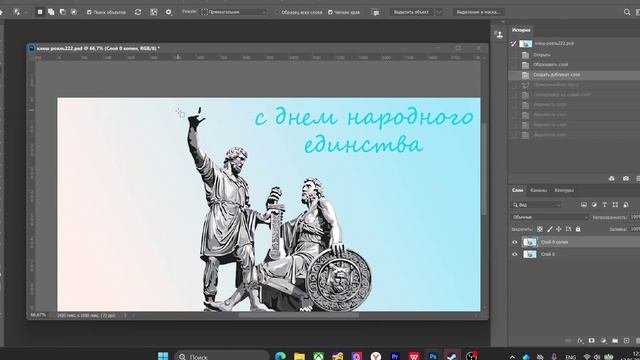Click the Выделить объект button

tap(411, 12)
